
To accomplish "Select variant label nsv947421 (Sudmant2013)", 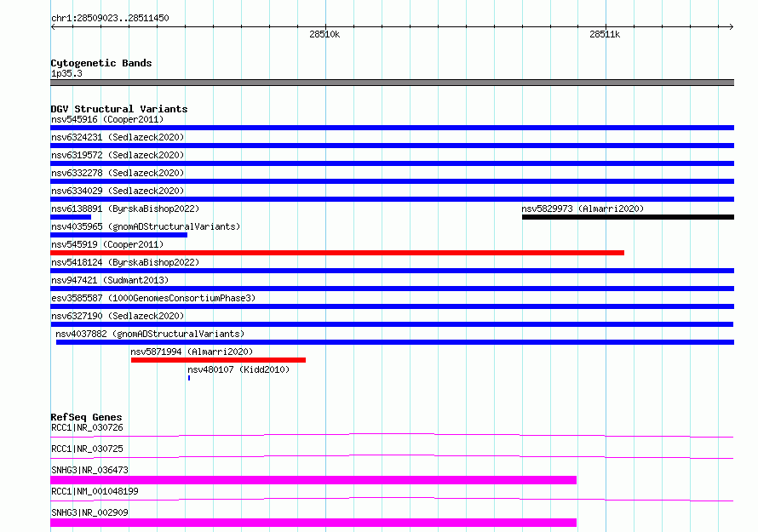I will 110,280.
